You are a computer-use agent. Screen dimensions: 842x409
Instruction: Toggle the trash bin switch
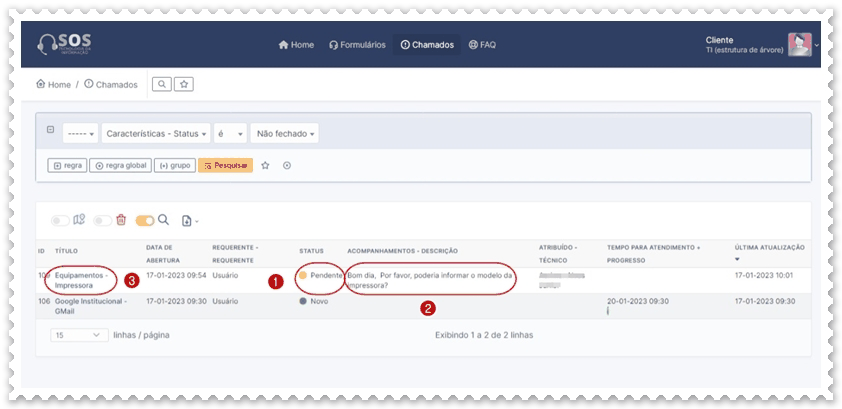click(103, 220)
